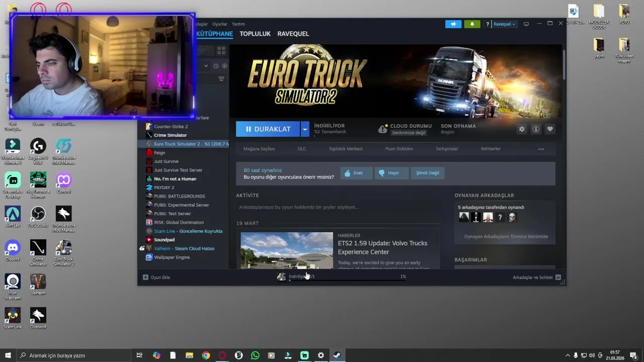Open Steam announcements megaphone button
This screenshot has height=362, width=644.
coord(453,24)
